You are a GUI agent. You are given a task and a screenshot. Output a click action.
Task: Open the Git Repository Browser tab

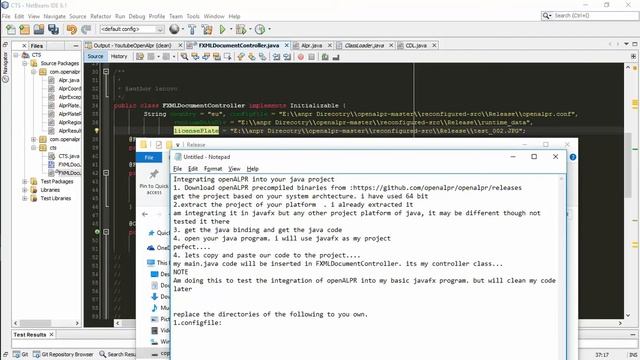click(63, 354)
